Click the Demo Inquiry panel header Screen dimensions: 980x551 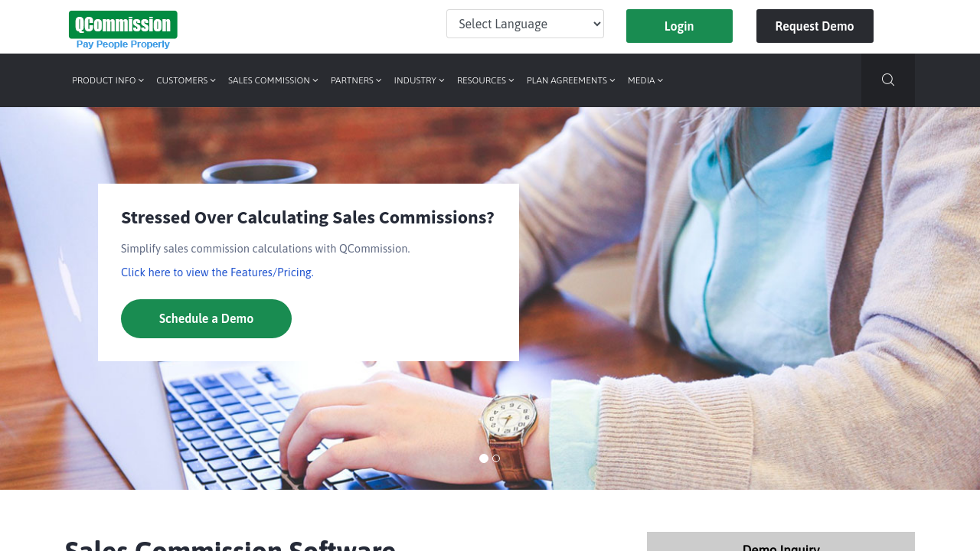(781, 542)
